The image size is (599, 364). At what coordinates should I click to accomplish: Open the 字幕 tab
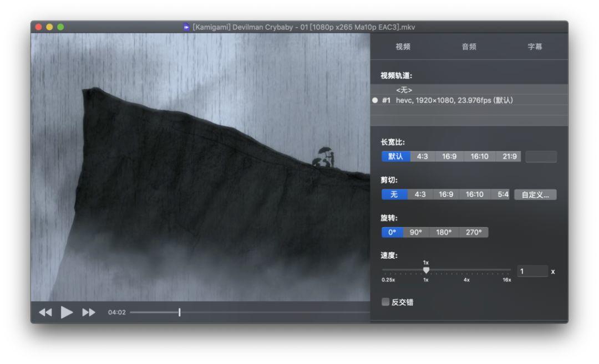535,47
